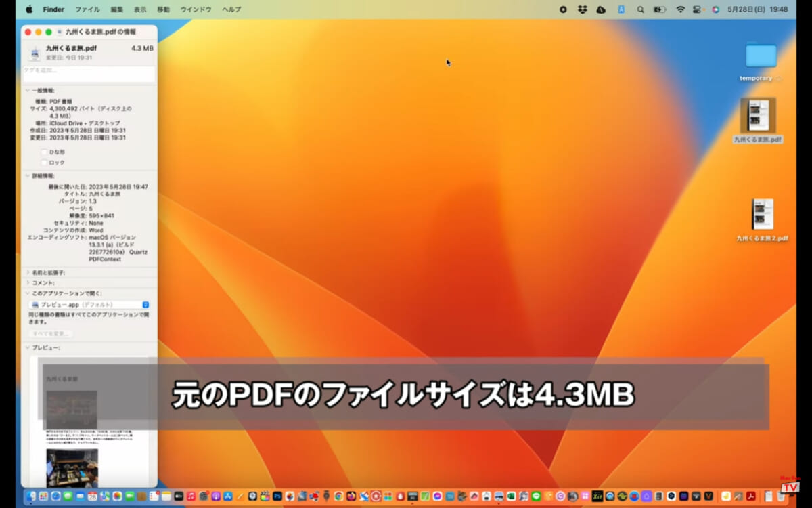Click the Siri icon in menu bar

click(715, 9)
